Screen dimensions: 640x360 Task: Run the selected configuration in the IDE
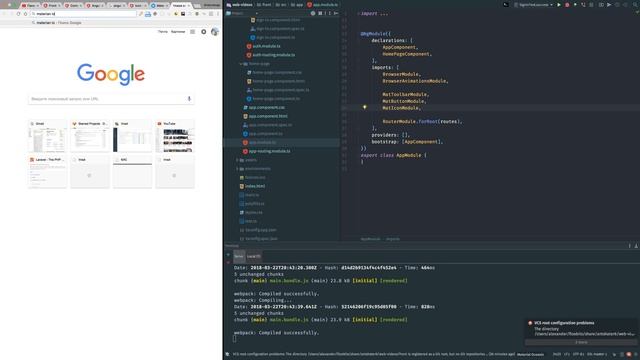click(x=559, y=4)
